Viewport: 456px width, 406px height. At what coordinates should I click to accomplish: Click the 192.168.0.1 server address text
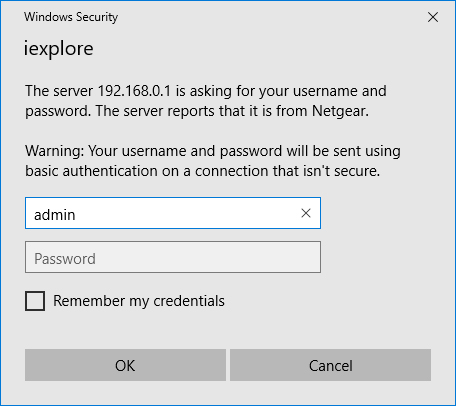click(x=134, y=91)
